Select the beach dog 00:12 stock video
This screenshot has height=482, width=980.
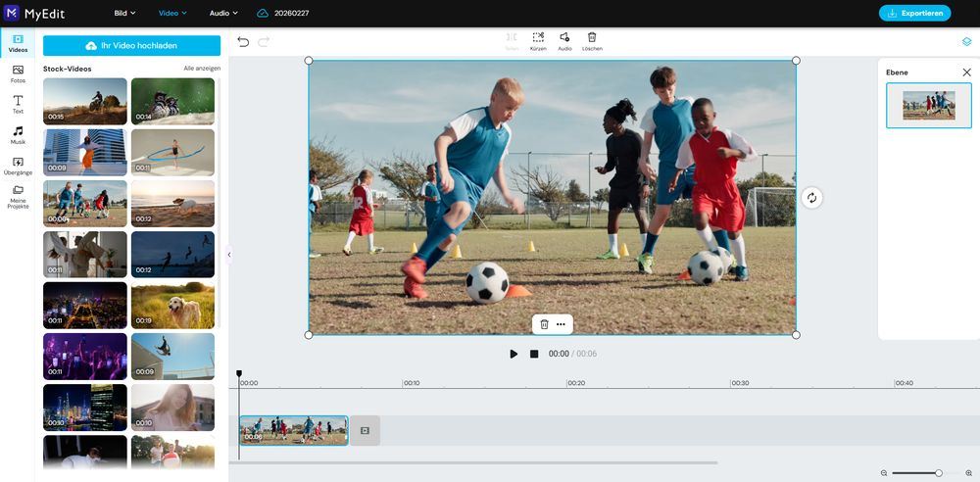pyautogui.click(x=172, y=204)
